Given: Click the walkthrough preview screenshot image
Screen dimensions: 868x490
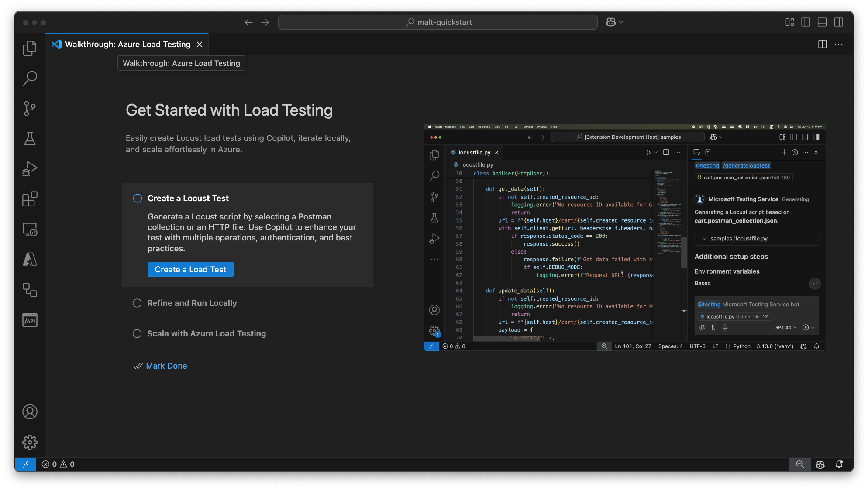Looking at the screenshot, I should 624,238.
